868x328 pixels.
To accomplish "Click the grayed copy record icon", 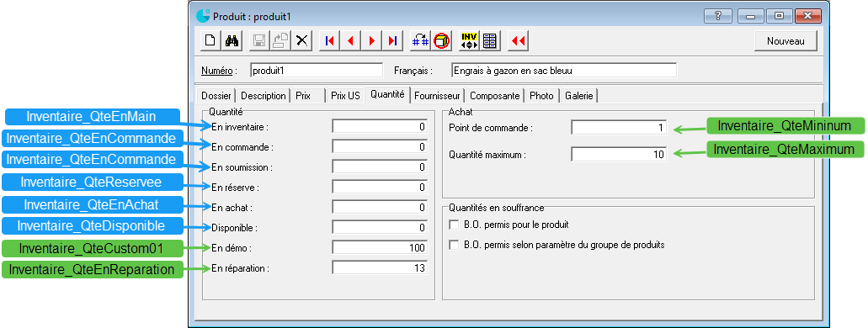I will (x=280, y=40).
